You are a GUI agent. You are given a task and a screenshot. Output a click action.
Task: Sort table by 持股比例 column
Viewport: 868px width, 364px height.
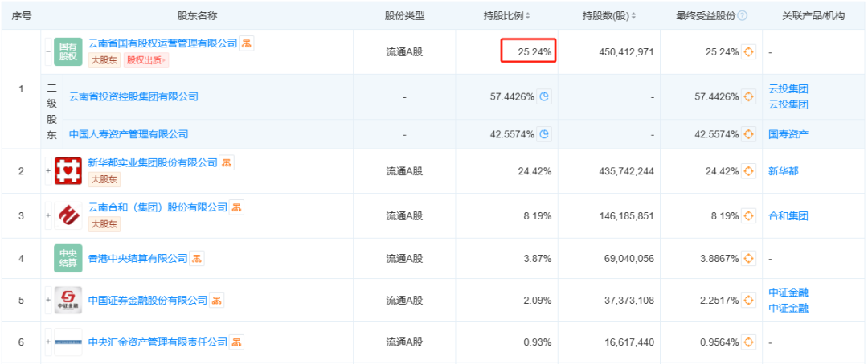click(x=507, y=16)
